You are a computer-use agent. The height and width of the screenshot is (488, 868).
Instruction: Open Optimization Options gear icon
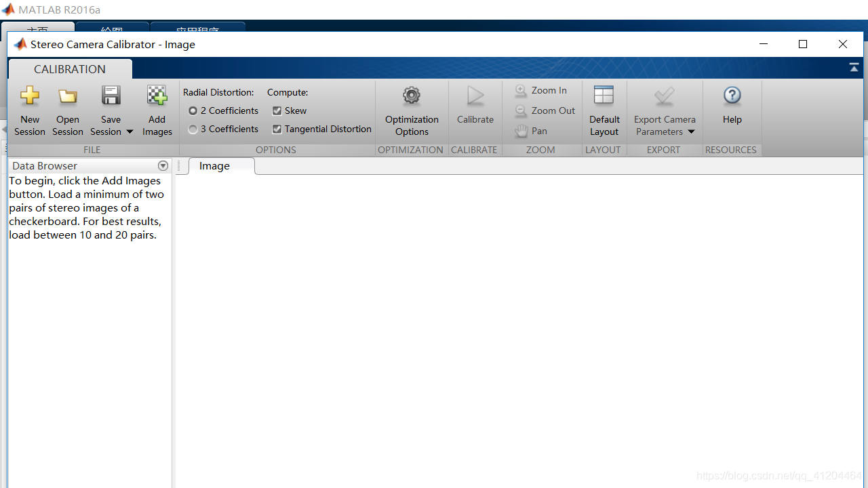pyautogui.click(x=412, y=96)
